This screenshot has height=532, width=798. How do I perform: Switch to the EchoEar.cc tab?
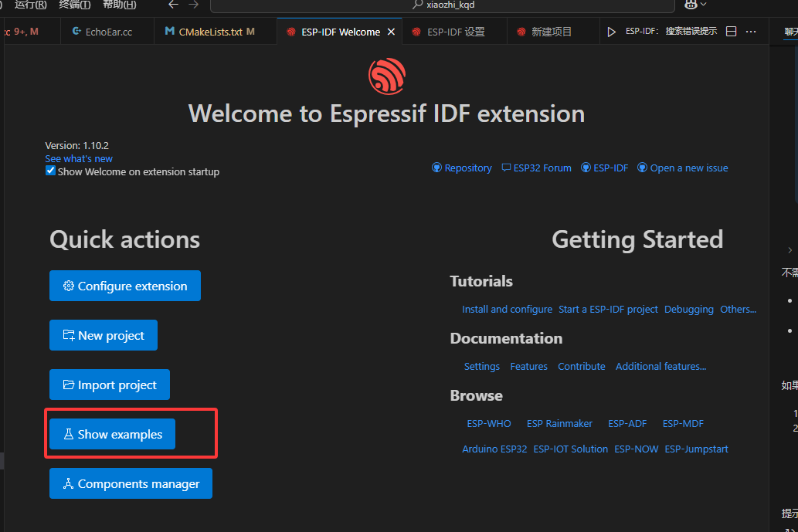point(101,32)
